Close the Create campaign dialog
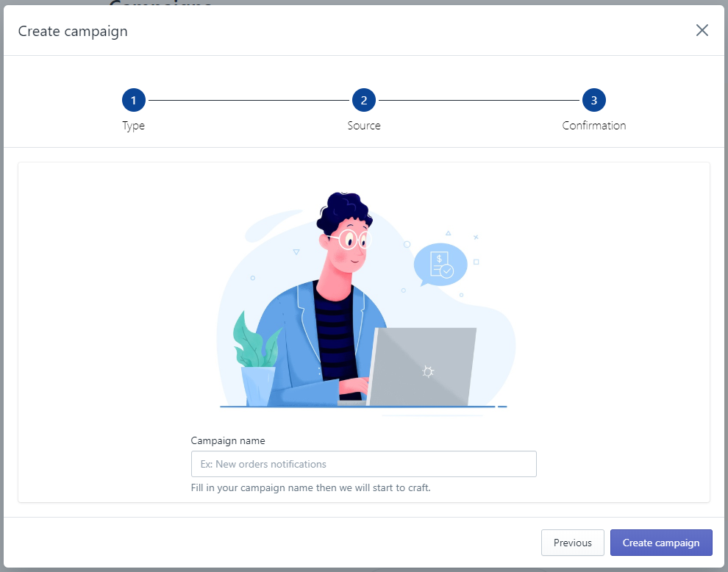Screen dimensions: 728x572 (702, 30)
